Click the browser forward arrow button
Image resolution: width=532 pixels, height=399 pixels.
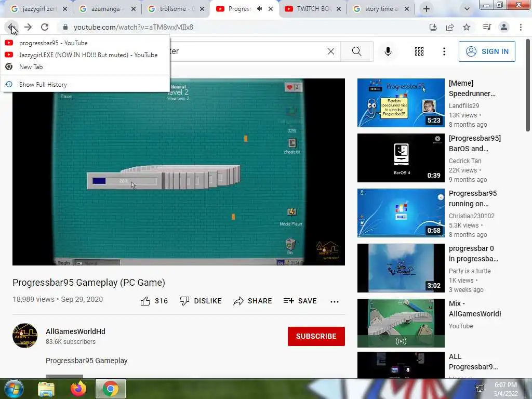pos(28,27)
